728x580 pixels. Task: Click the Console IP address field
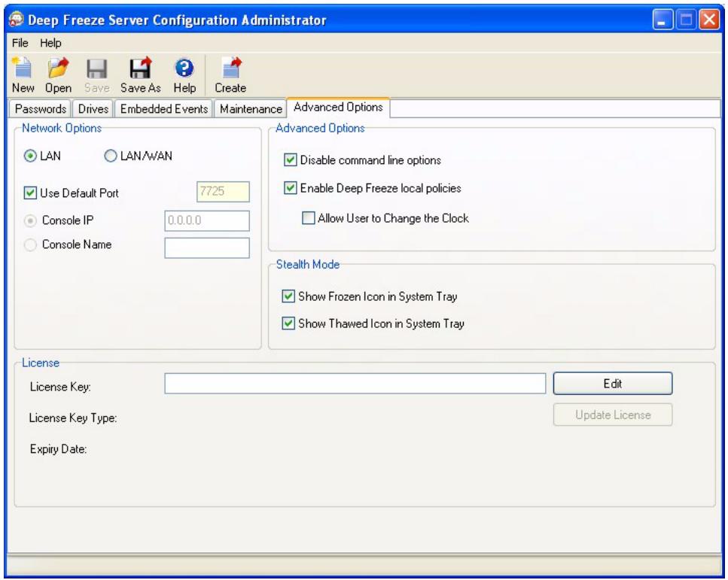(206, 221)
